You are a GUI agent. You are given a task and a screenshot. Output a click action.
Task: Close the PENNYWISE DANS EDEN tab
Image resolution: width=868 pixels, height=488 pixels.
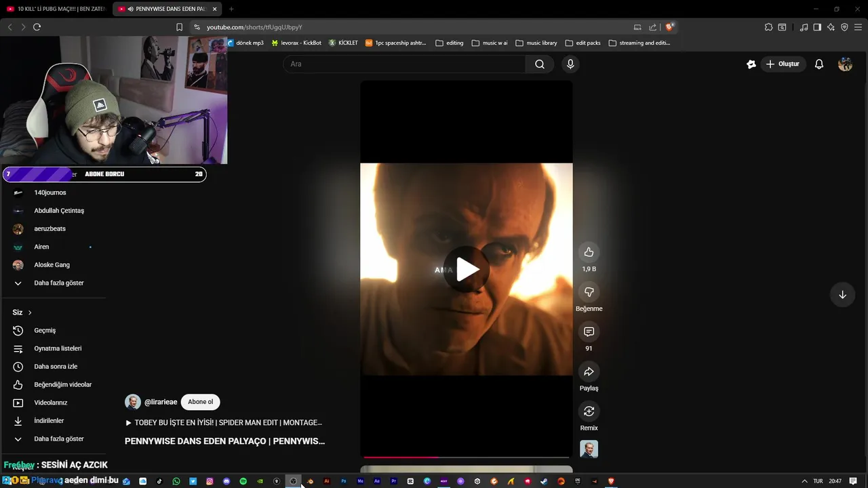pos(215,9)
